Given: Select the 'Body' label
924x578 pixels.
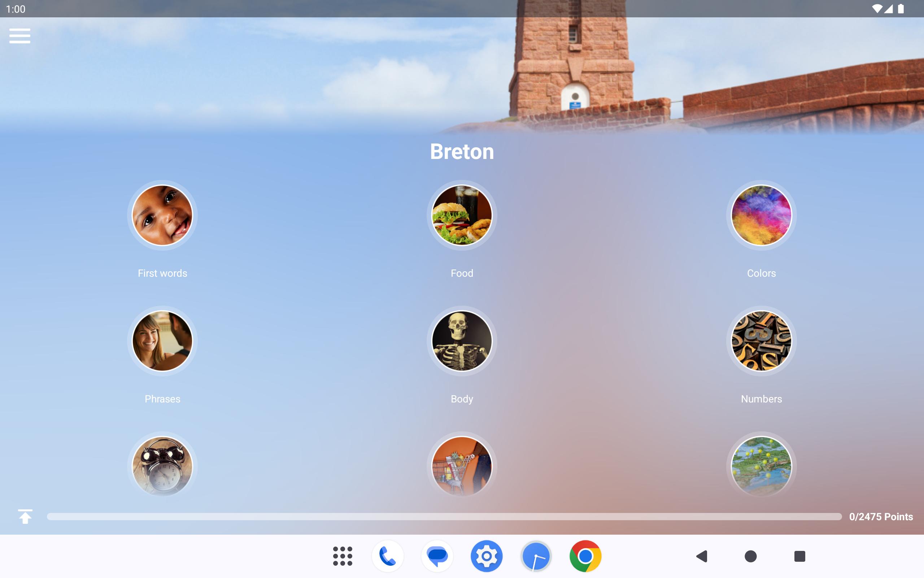Looking at the screenshot, I should pyautogui.click(x=462, y=399).
